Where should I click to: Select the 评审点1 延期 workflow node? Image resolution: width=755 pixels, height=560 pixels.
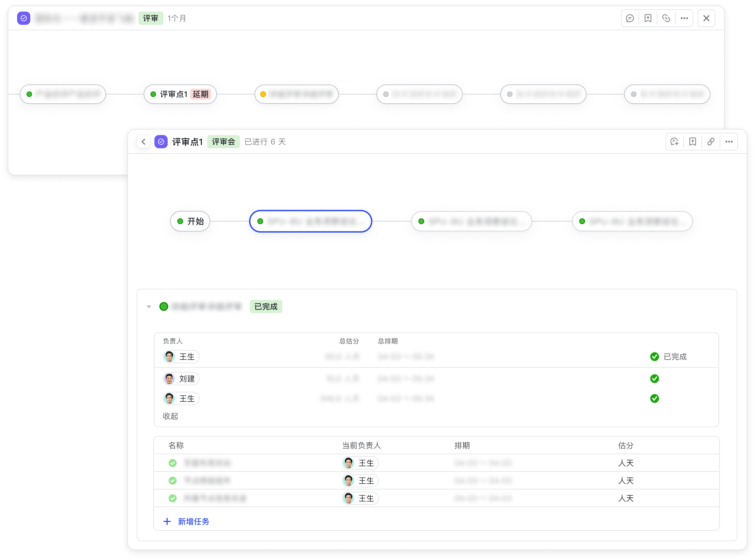(180, 94)
